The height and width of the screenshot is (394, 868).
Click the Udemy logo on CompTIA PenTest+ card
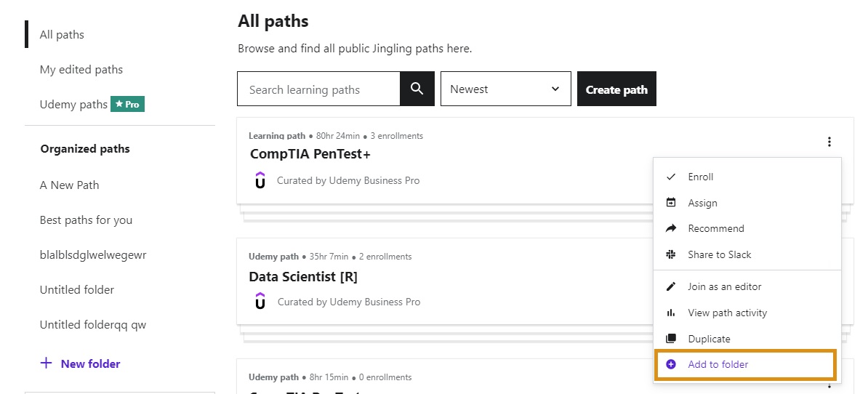coord(260,180)
